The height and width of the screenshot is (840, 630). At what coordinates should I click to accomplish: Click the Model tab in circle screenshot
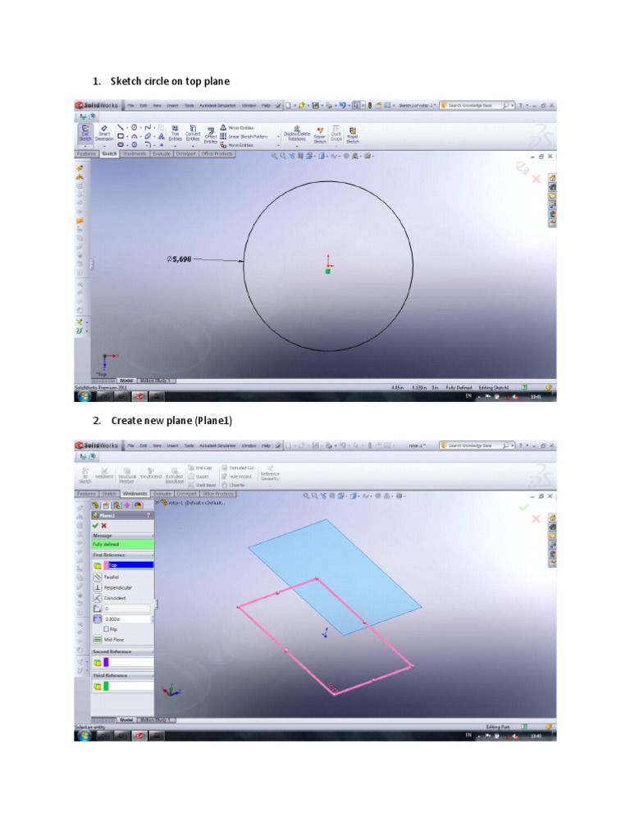click(x=126, y=381)
